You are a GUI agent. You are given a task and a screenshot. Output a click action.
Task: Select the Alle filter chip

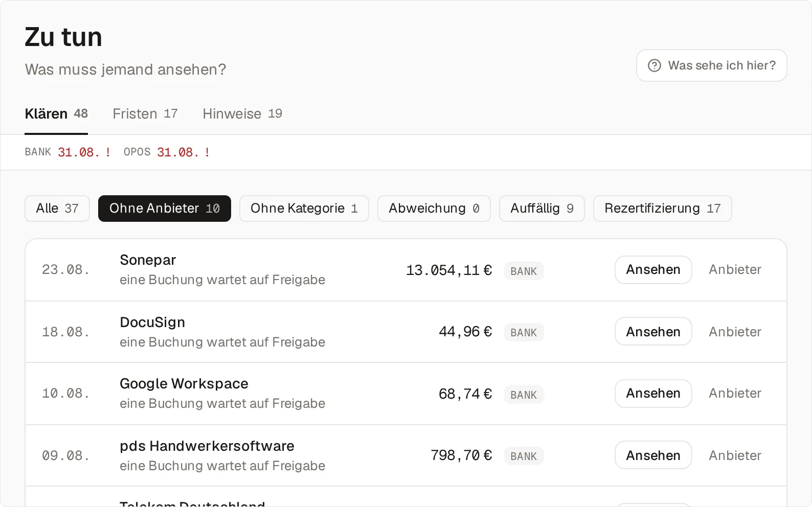57,209
